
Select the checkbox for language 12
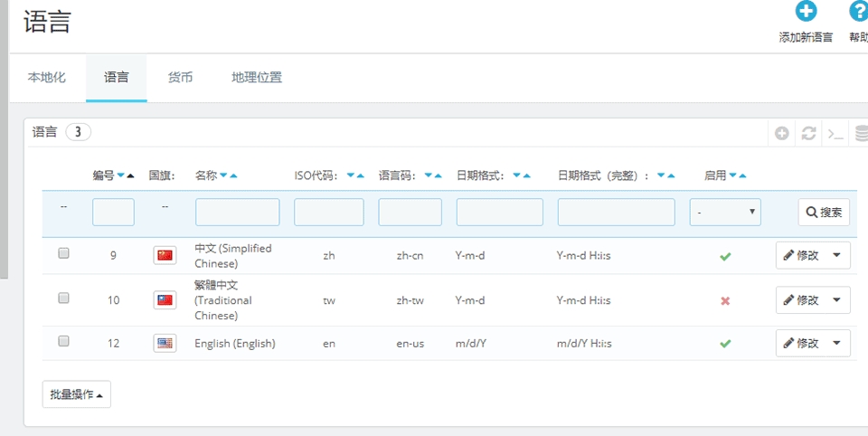(x=63, y=341)
